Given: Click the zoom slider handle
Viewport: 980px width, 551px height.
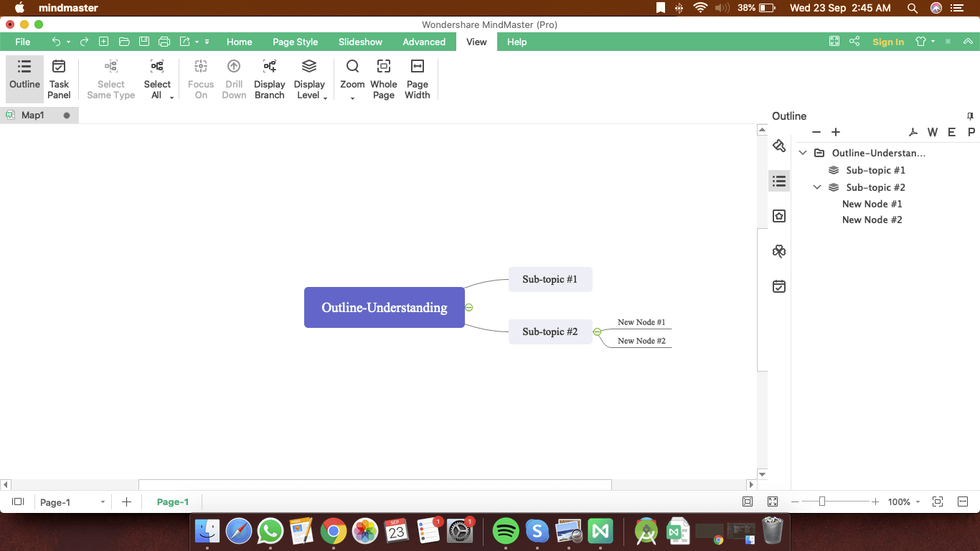Looking at the screenshot, I should click(x=822, y=501).
